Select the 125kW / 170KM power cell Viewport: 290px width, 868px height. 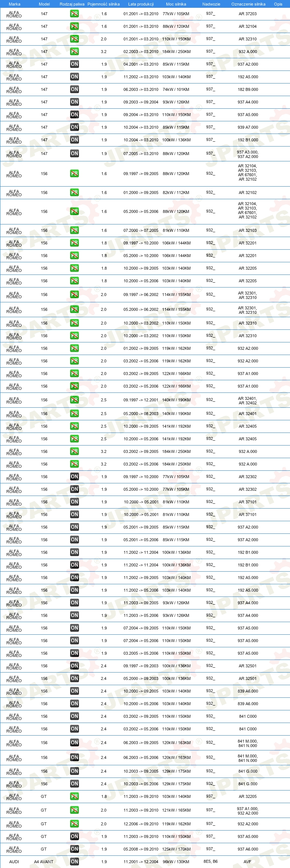[176, 849]
